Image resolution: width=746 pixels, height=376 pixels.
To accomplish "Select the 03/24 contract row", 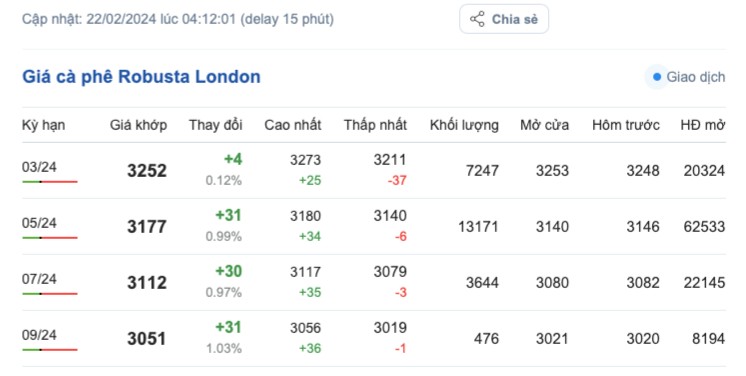I will coord(373,170).
